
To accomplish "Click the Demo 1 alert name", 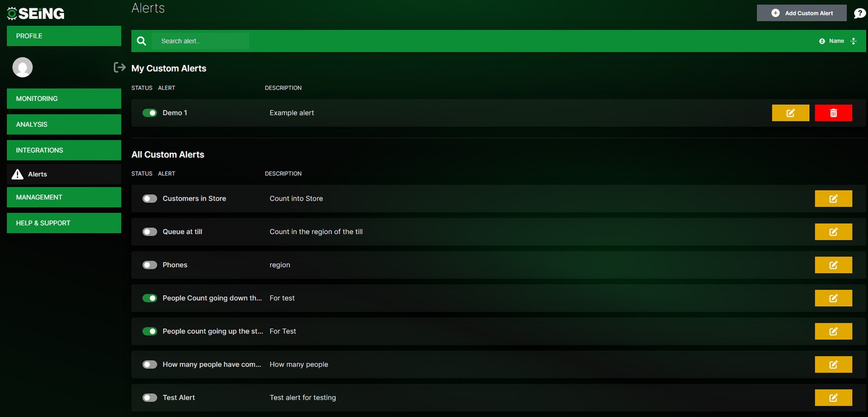I will pyautogui.click(x=175, y=113).
